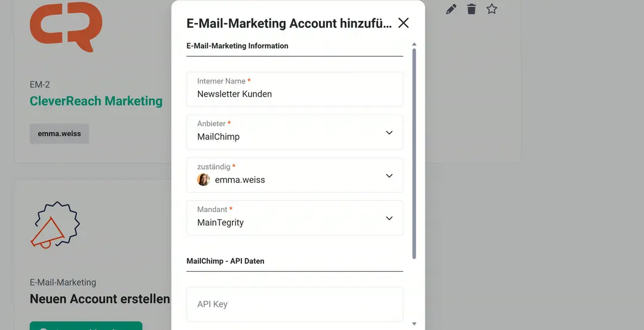
Task: Click the E-Mail-Marketing label above Neuen Account
Action: 63,282
